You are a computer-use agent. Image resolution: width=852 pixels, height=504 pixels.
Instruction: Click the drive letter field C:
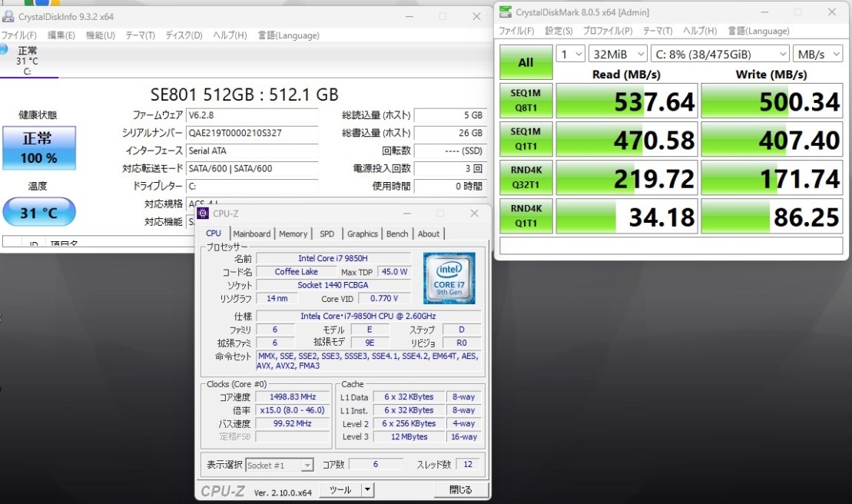pos(252,186)
